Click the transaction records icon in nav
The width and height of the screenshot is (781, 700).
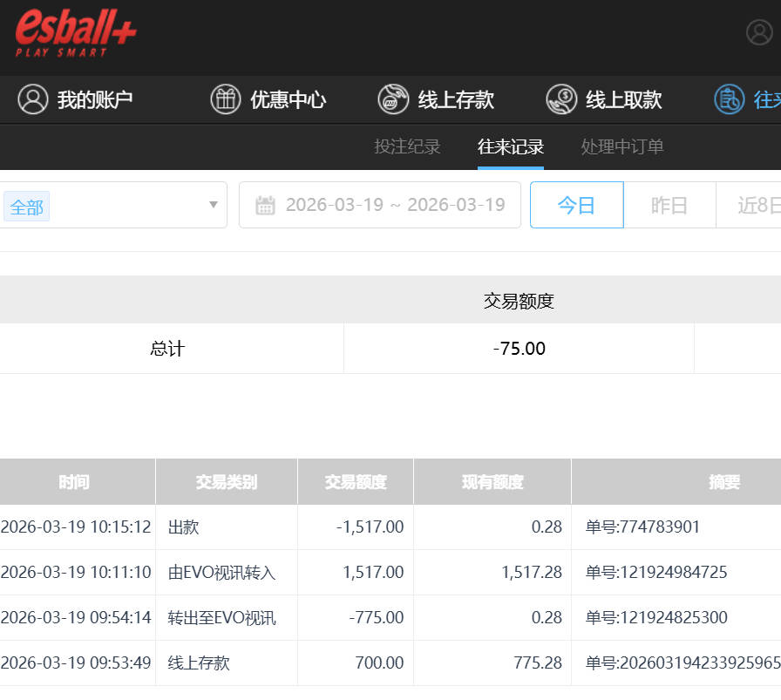pyautogui.click(x=729, y=99)
